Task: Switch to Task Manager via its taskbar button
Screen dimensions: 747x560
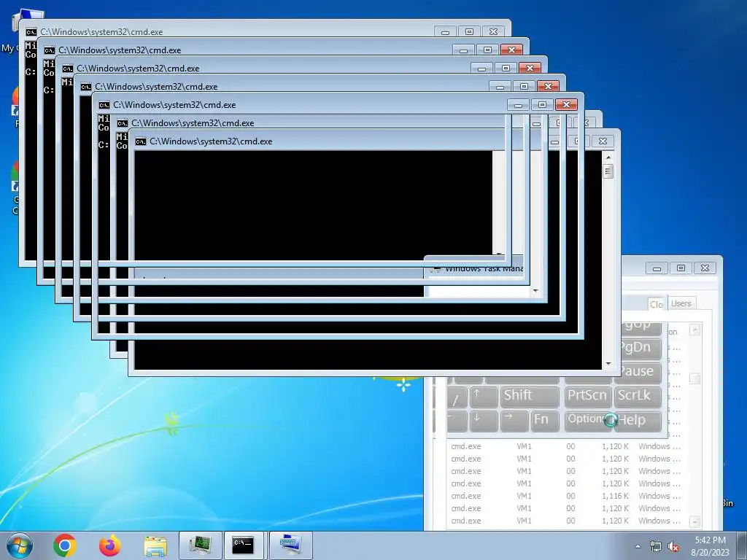Action: 200,545
